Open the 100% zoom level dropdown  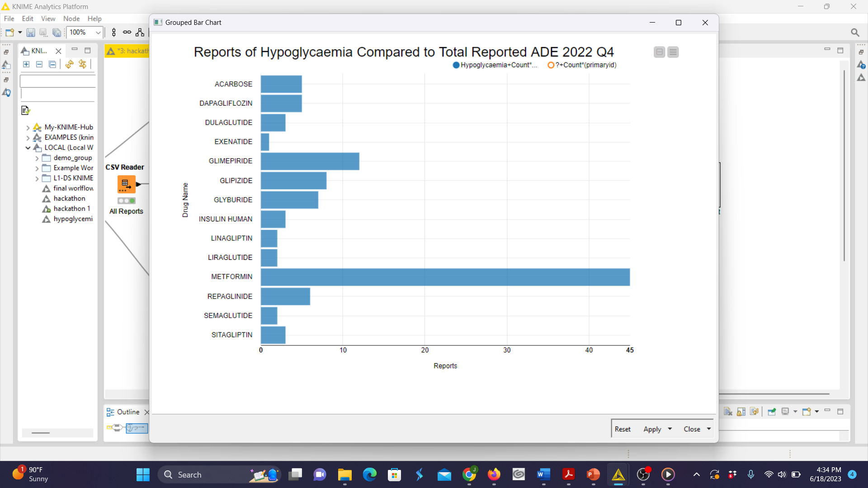[98, 33]
